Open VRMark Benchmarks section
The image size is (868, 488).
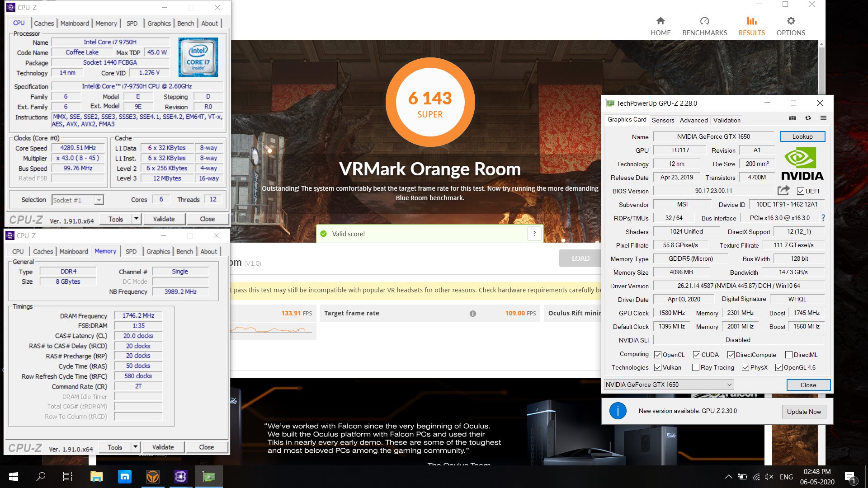click(x=704, y=26)
